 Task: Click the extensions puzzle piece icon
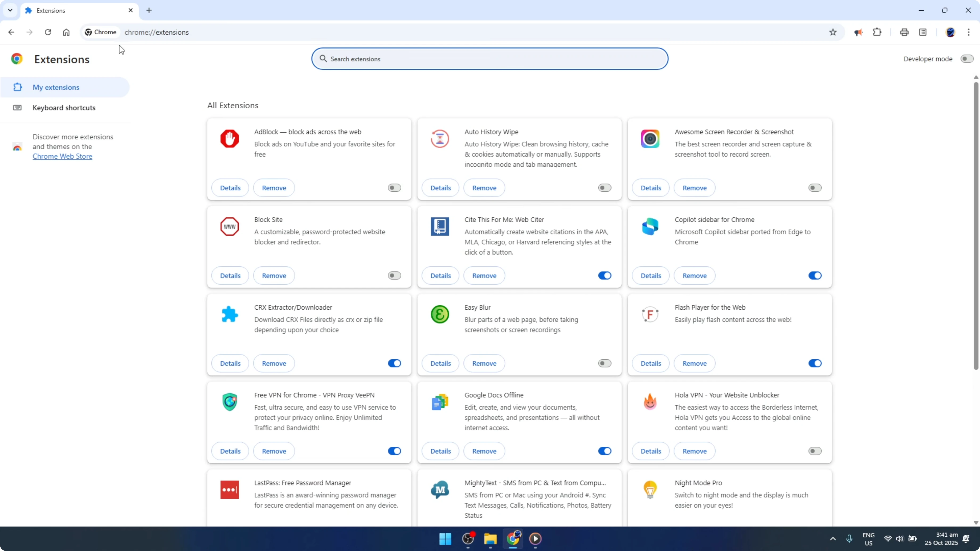pos(877,32)
